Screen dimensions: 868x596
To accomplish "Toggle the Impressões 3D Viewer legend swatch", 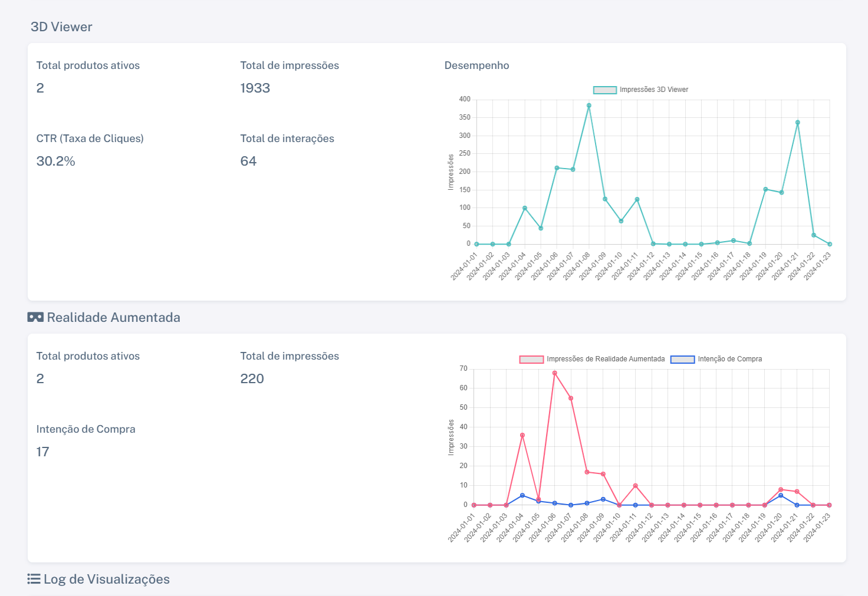I will pos(604,90).
